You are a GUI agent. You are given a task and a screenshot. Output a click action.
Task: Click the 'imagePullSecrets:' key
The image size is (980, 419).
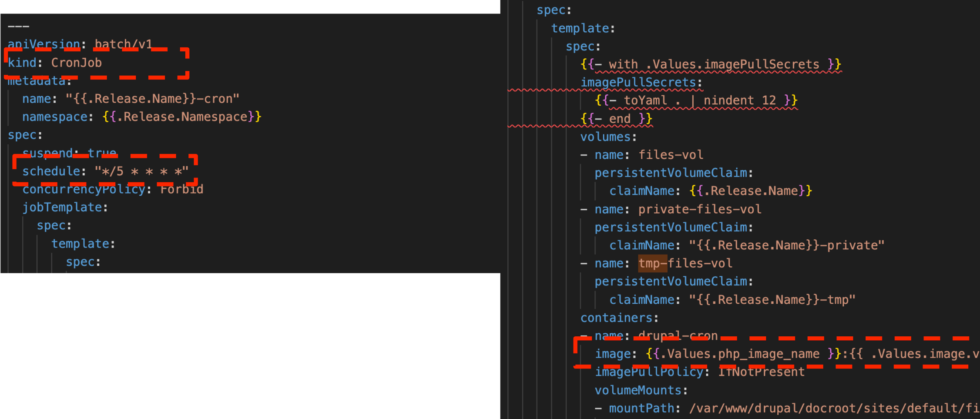click(642, 82)
